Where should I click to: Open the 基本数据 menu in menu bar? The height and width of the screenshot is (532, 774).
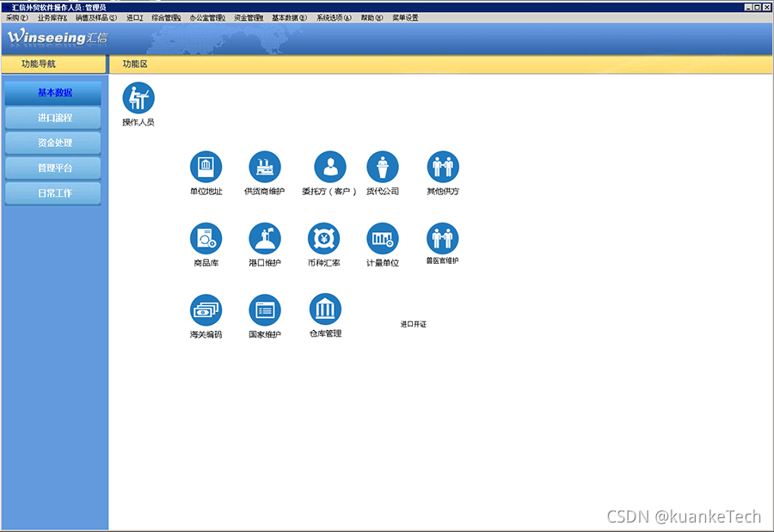[289, 18]
